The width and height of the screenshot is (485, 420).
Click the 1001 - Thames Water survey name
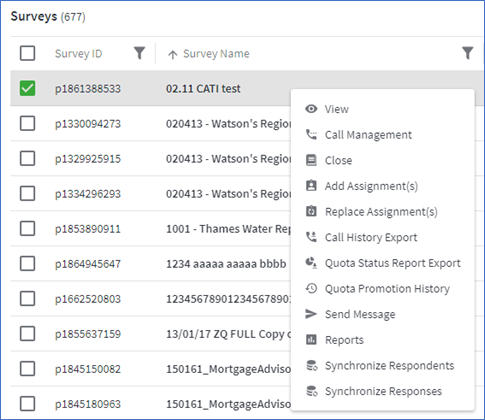coord(228,229)
